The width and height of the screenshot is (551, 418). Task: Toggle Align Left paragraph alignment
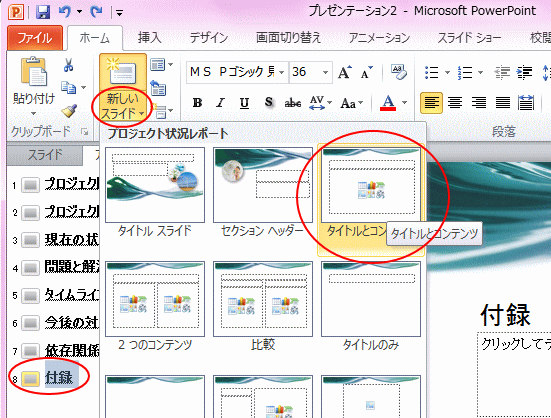[x=432, y=103]
